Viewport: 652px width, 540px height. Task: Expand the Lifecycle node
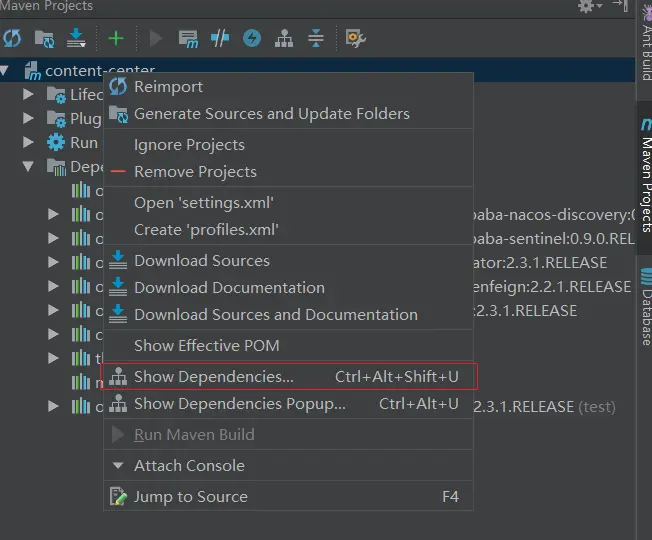tap(28, 94)
